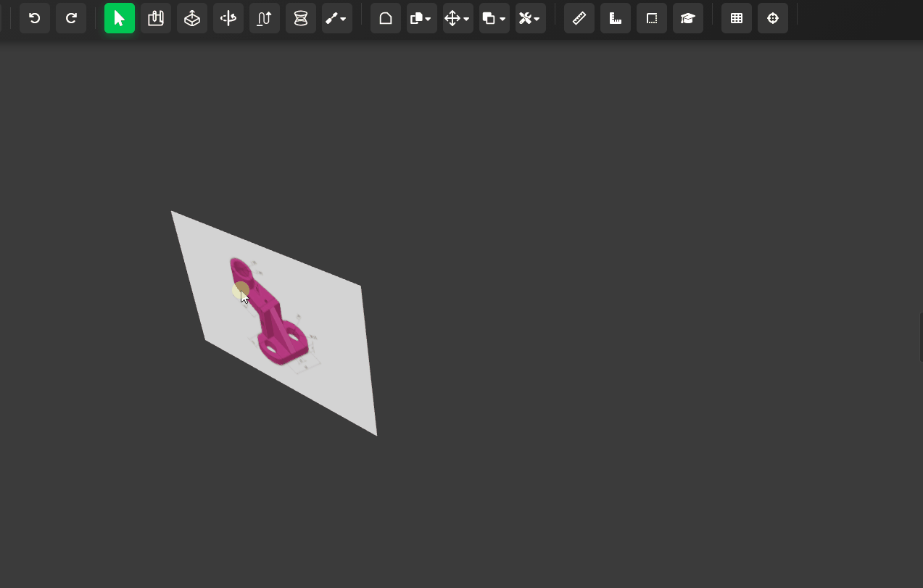
Task: Open the wrench and screwdriver tools dropdown
Action: pyautogui.click(x=531, y=18)
